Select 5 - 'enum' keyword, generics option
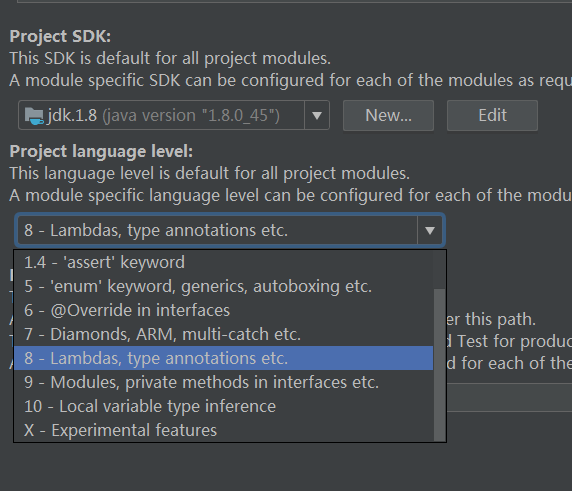The height and width of the screenshot is (491, 572). [x=223, y=286]
